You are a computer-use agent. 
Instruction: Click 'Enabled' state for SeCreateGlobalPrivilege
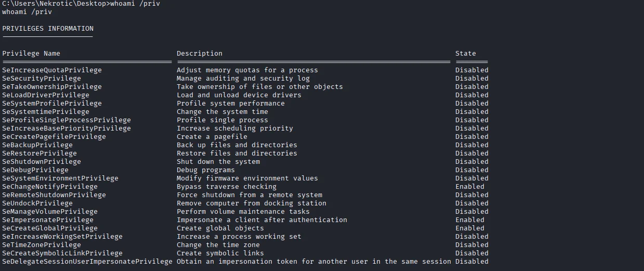tap(469, 228)
